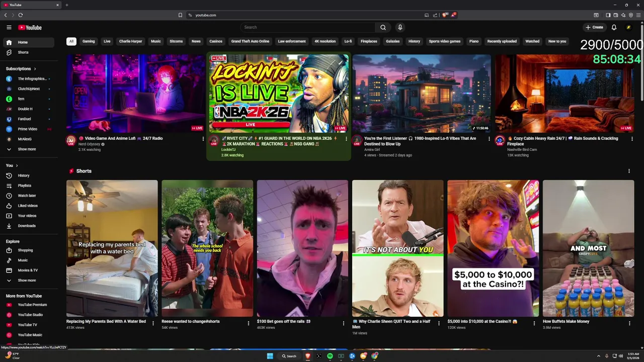This screenshot has width=644, height=362.
Task: Open the notifications bell
Action: click(614, 27)
